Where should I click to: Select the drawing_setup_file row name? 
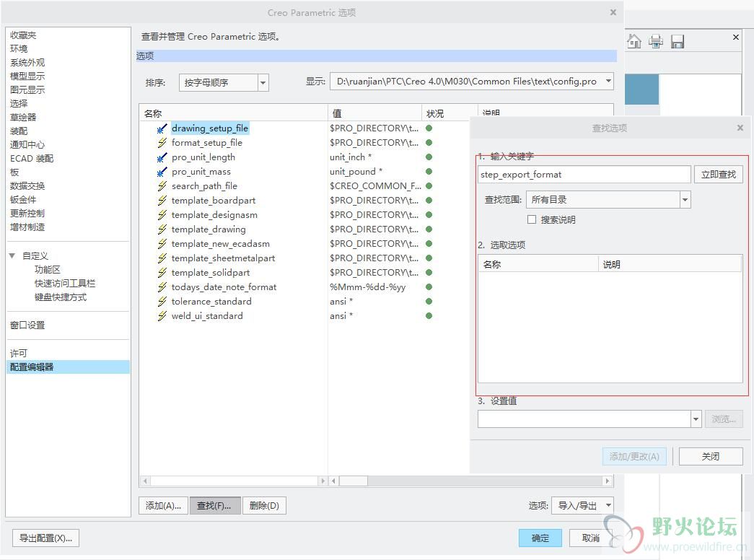point(210,128)
